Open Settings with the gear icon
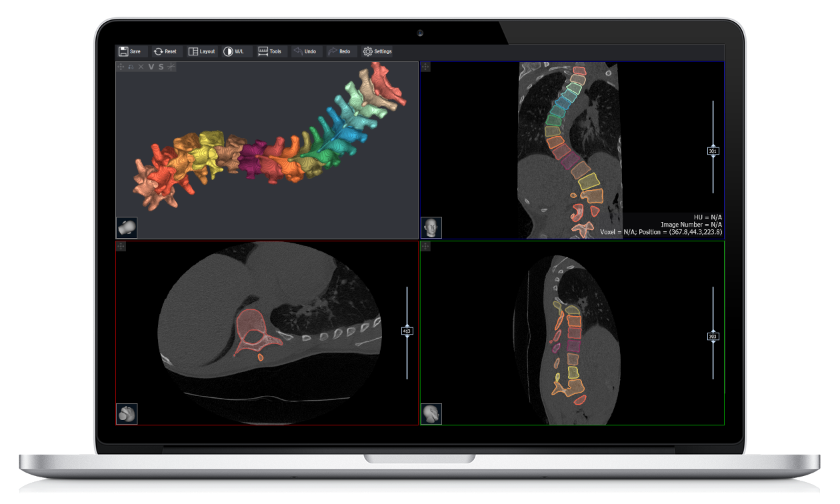 click(x=377, y=51)
